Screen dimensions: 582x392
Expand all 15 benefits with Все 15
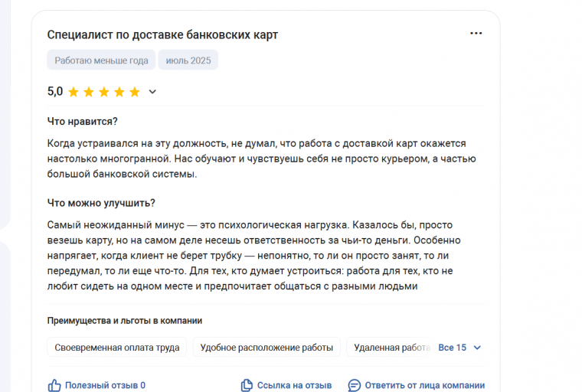click(x=452, y=348)
